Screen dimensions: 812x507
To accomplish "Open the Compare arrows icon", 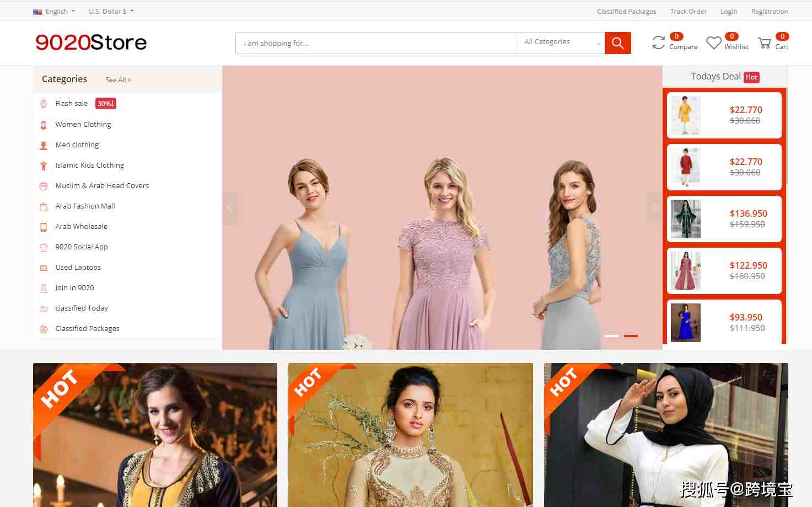I will point(658,42).
